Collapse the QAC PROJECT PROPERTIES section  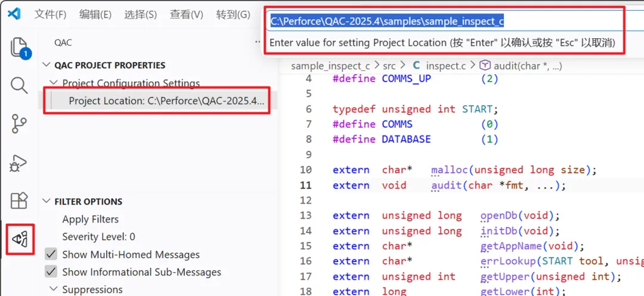coord(45,66)
